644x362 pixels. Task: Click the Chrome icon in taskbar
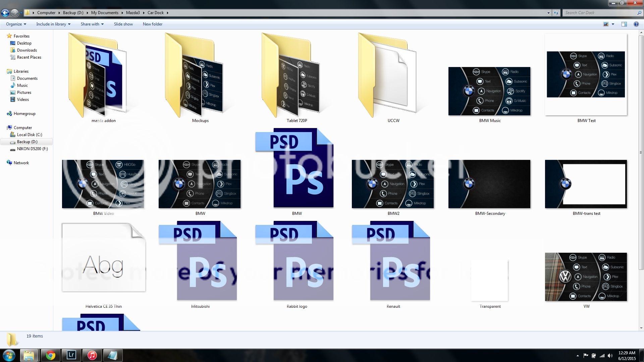tap(51, 355)
